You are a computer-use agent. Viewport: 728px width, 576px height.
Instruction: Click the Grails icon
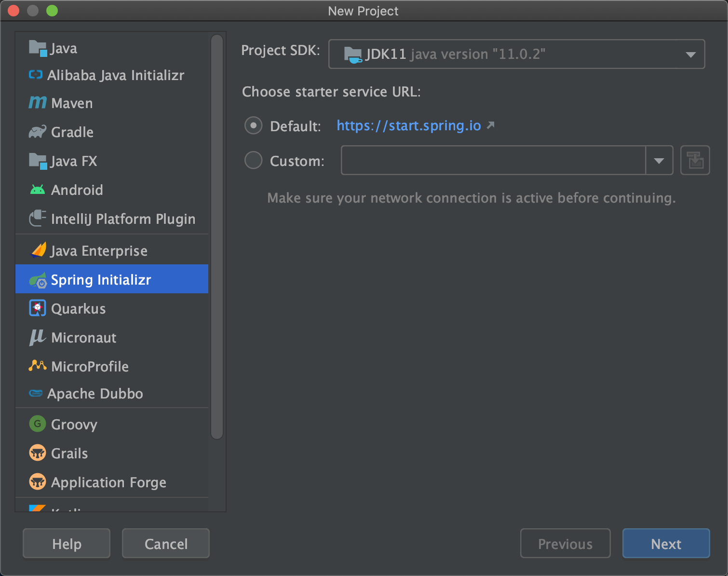pos(38,453)
